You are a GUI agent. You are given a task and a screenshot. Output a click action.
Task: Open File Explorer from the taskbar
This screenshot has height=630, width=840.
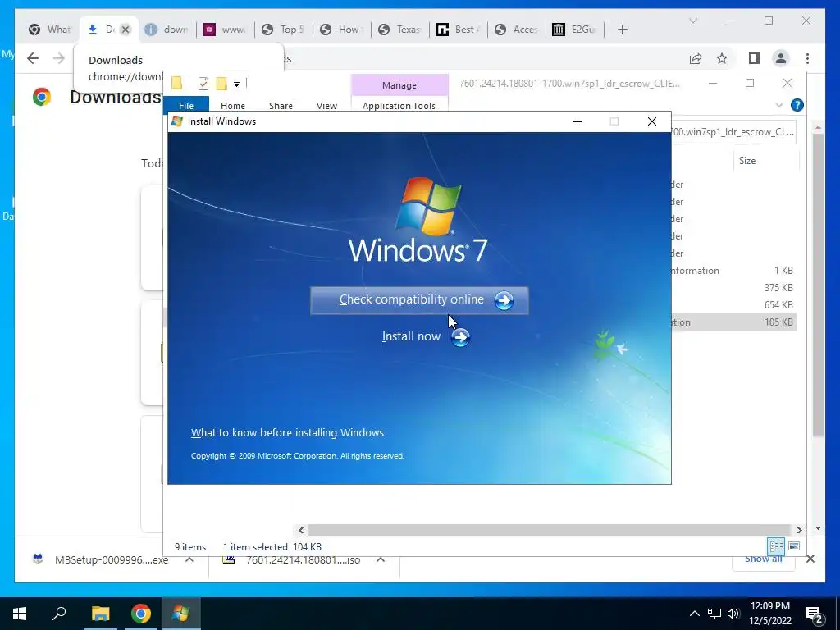pos(100,614)
